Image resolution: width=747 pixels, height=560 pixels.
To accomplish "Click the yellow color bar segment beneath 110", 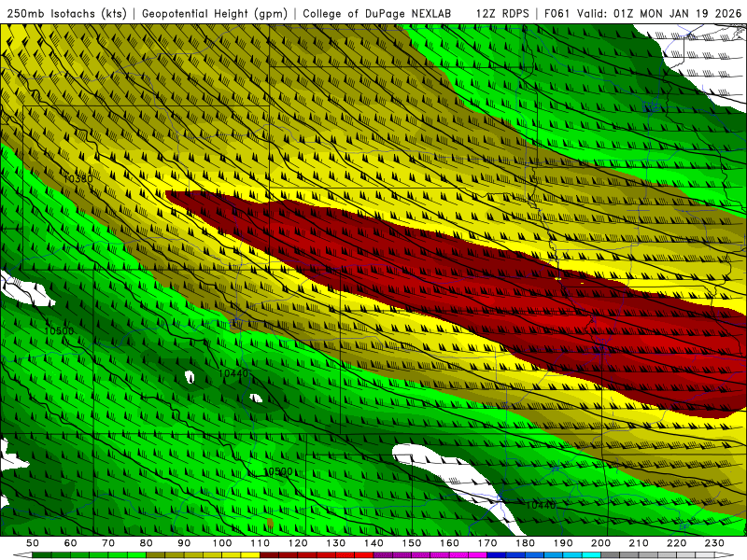I will pyautogui.click(x=250, y=555).
